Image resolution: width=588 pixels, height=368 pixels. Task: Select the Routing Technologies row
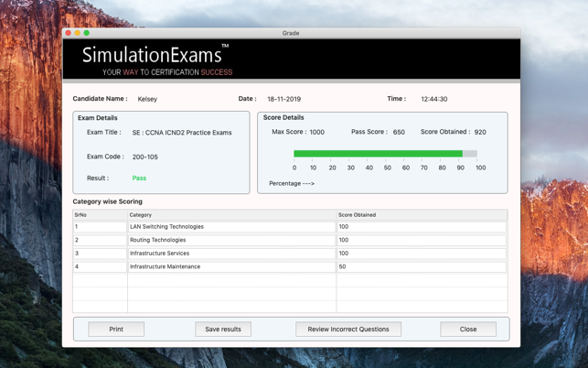pyautogui.click(x=290, y=240)
